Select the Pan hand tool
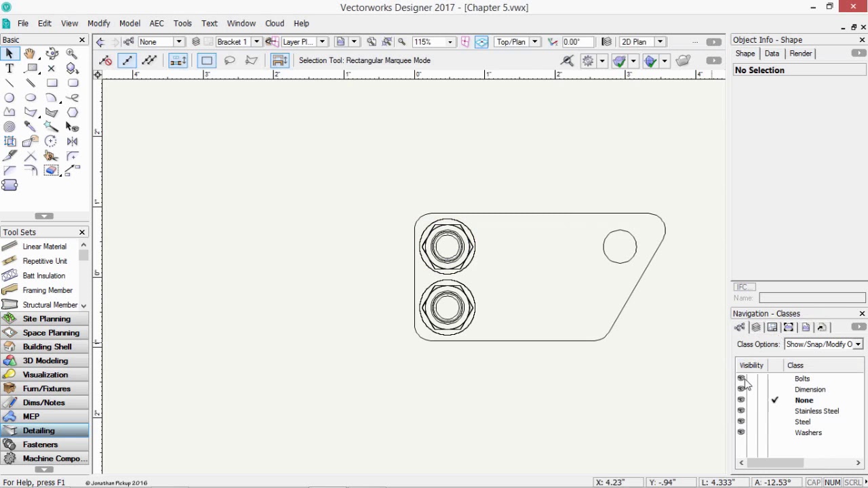 tap(30, 54)
